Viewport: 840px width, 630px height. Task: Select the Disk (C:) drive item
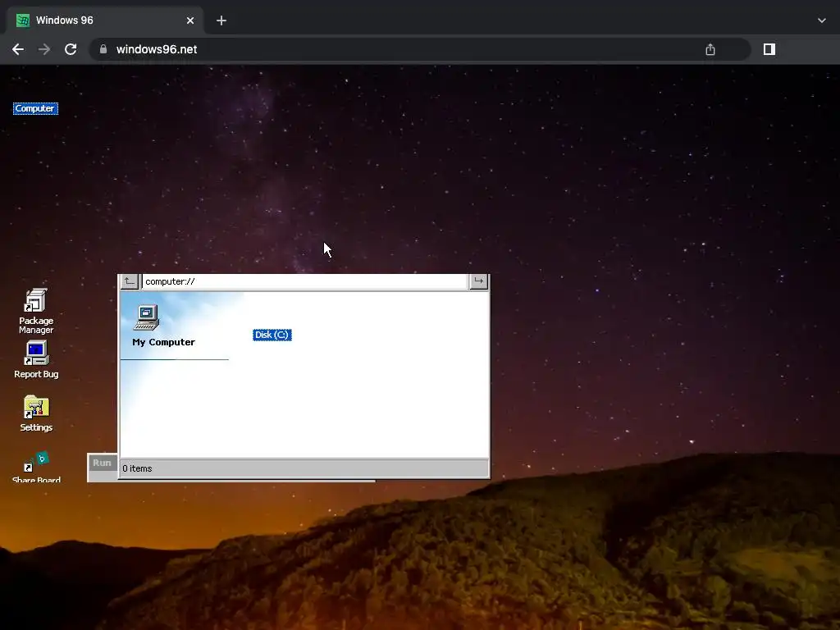[x=272, y=335]
